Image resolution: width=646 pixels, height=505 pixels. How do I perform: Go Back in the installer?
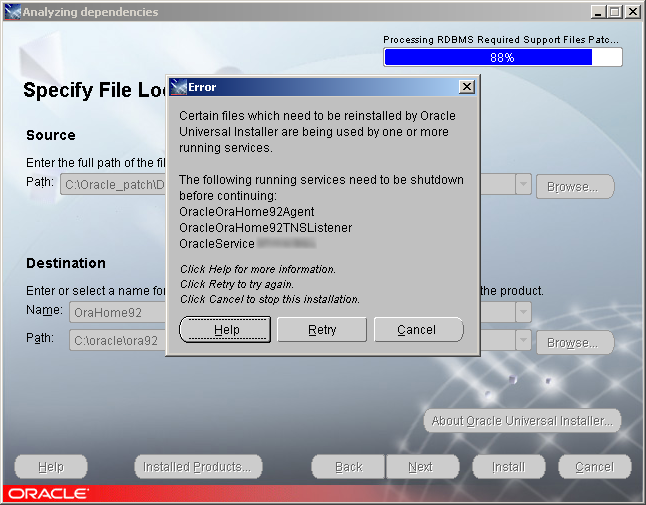348,467
